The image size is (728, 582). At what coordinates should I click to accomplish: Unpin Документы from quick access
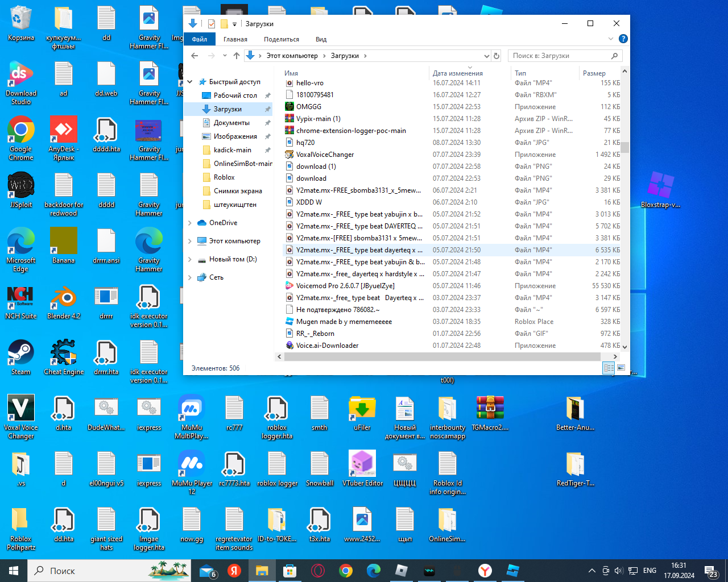click(267, 123)
